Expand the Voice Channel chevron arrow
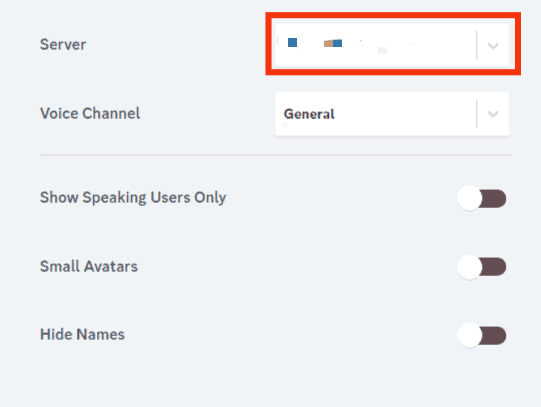541x407 pixels. 493,114
